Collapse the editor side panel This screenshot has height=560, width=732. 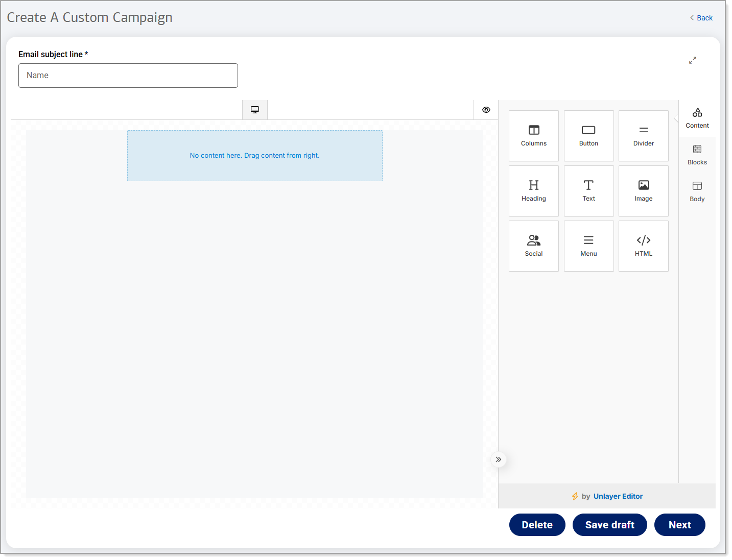(x=499, y=459)
